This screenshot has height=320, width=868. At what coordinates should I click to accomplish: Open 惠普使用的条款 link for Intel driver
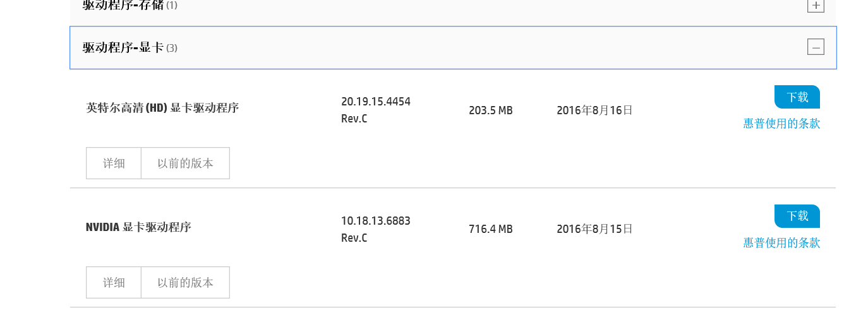coord(781,124)
